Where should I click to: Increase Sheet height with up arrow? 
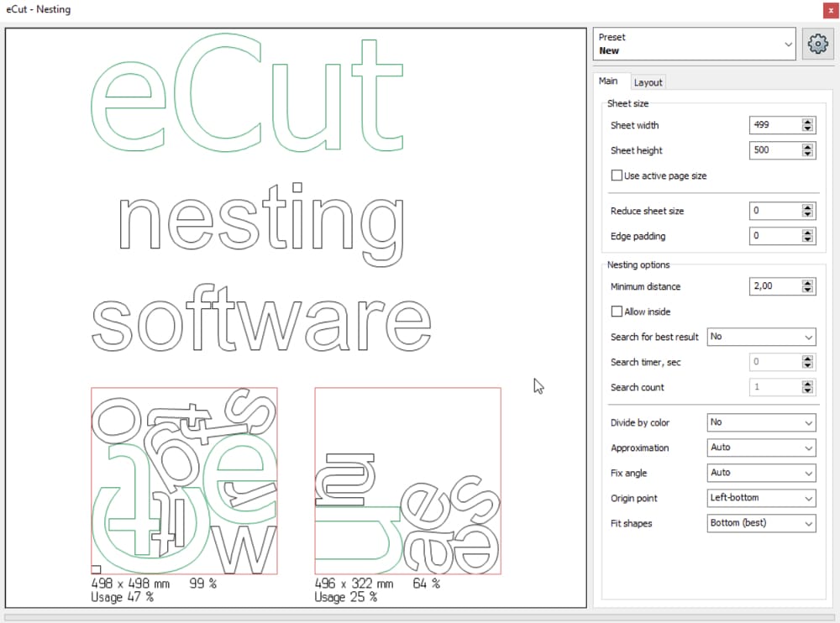[x=808, y=147]
